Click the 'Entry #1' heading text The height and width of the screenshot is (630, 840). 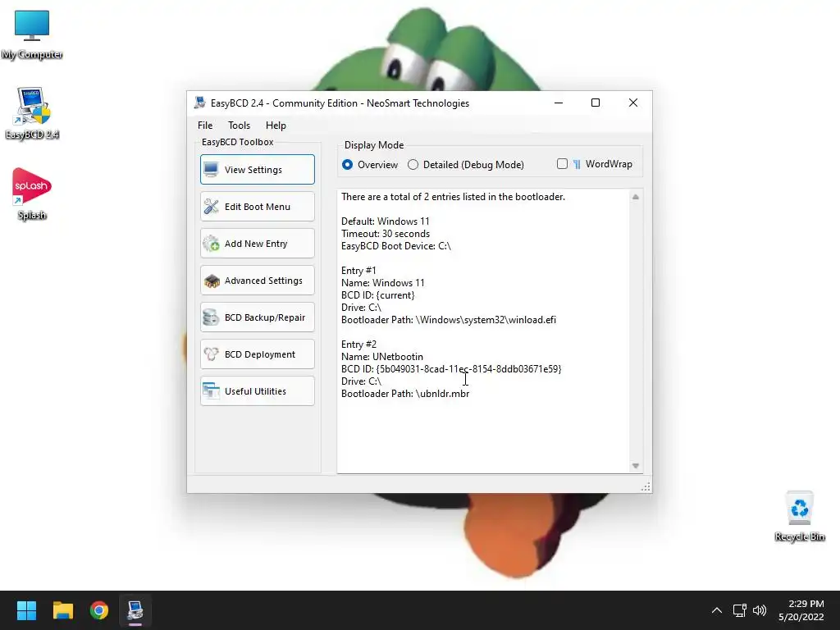point(358,271)
